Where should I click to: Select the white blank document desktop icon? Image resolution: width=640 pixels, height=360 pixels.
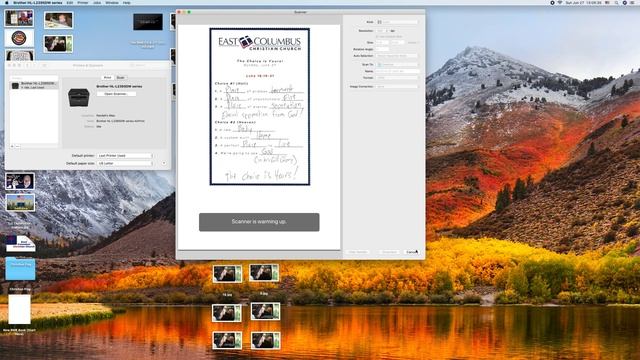coord(19,310)
